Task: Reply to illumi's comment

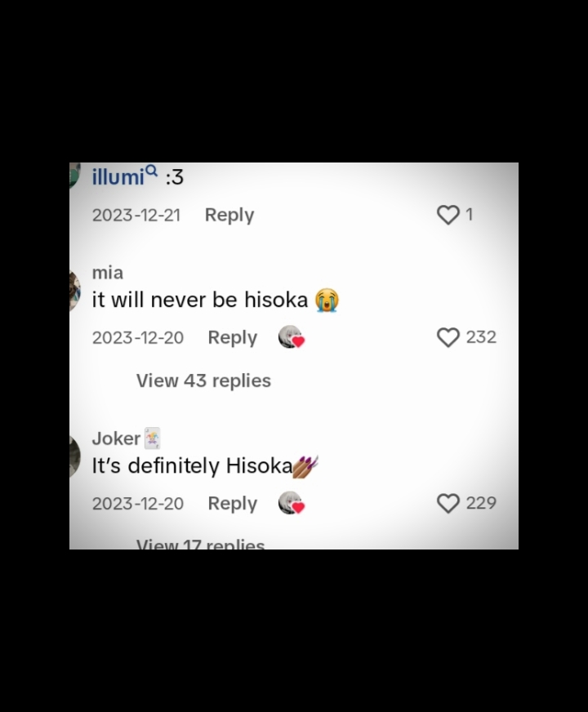Action: tap(229, 214)
